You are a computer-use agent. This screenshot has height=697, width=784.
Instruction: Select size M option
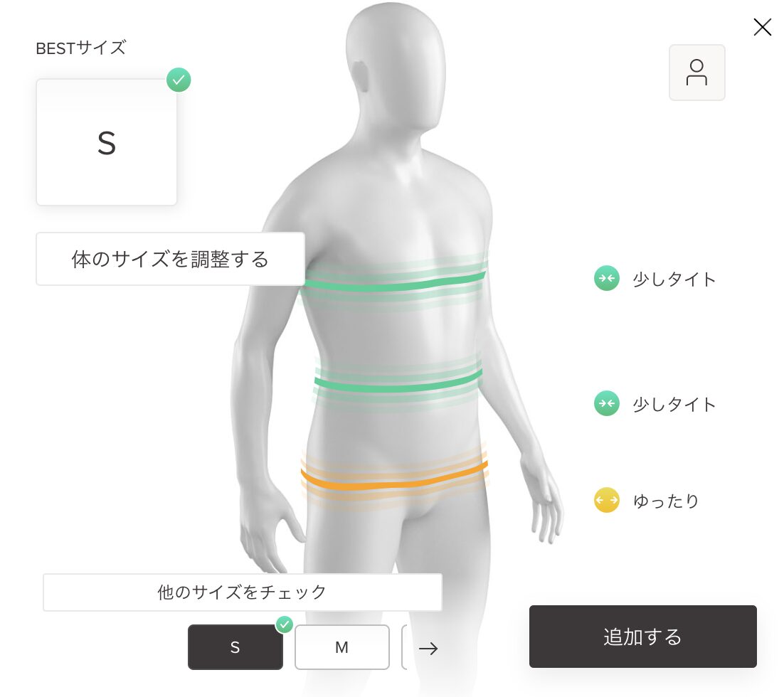coord(342,647)
